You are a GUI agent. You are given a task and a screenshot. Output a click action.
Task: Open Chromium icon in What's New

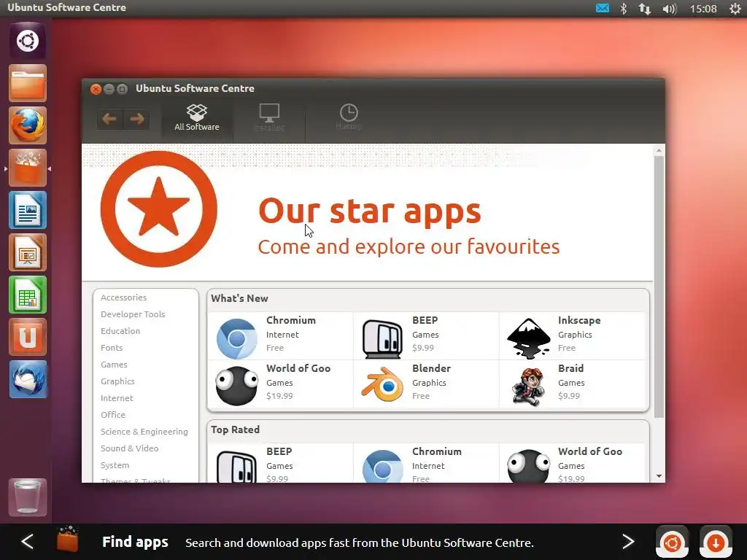tap(237, 338)
